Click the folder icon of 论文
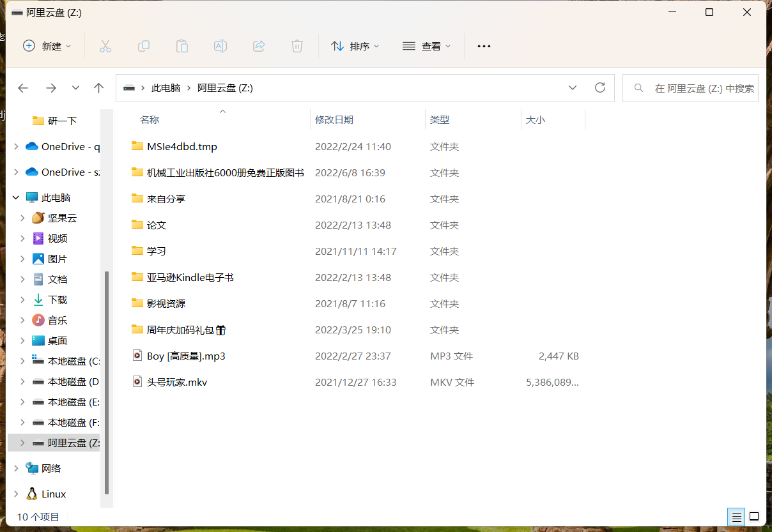The width and height of the screenshot is (772, 532). tap(137, 225)
